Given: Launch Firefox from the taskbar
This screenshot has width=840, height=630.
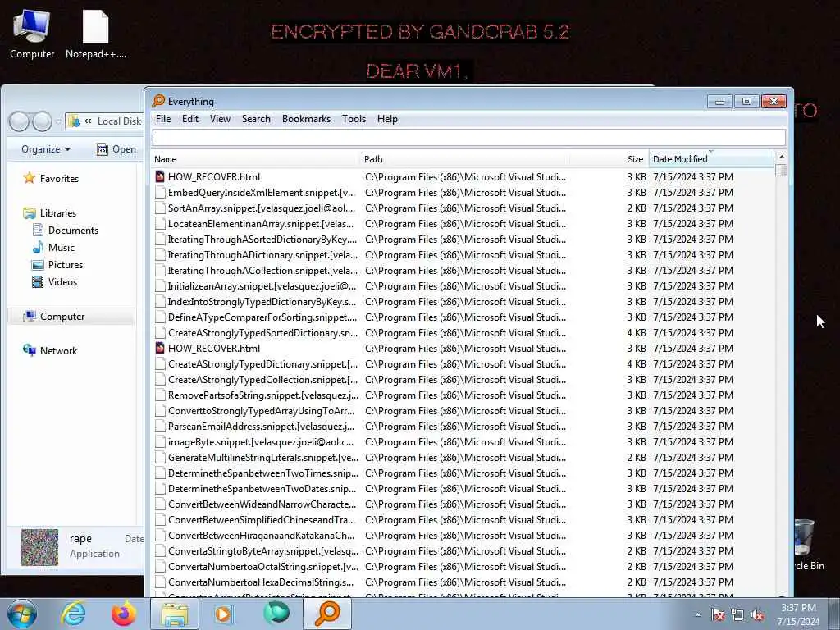Looking at the screenshot, I should [123, 614].
